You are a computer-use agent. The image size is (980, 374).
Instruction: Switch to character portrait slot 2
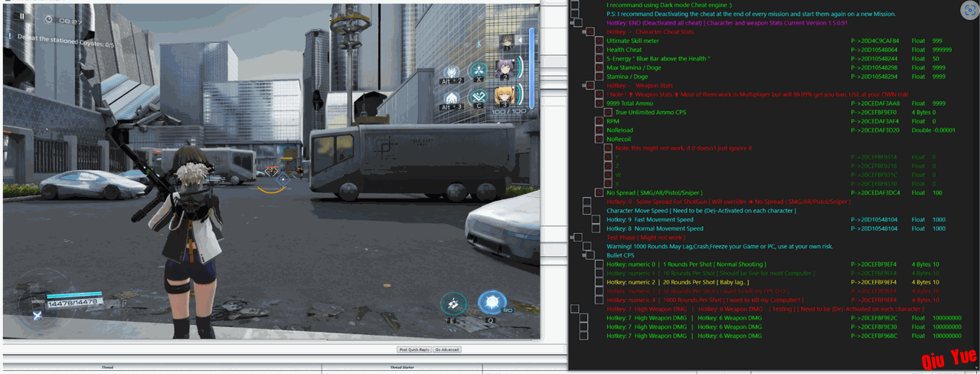point(505,69)
